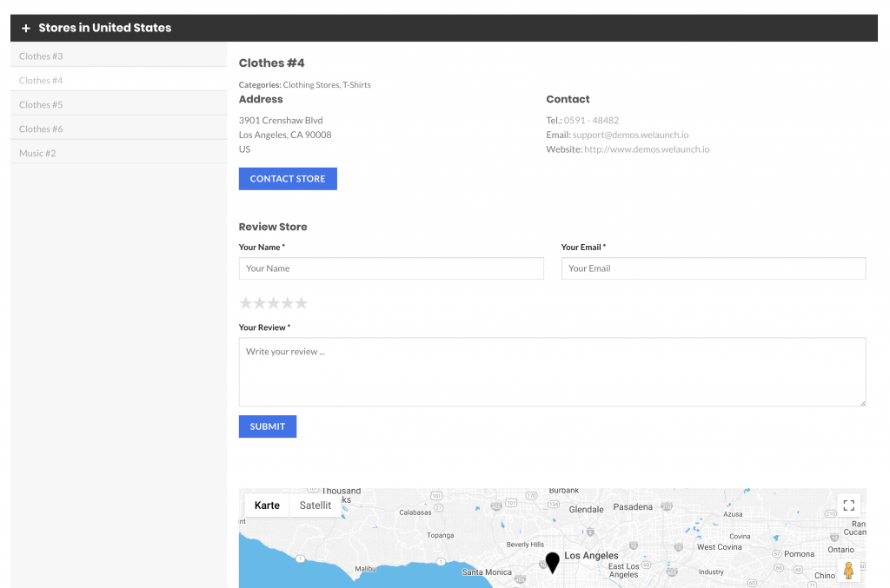Focus the Your Email input field
This screenshot has height=588, width=890.
pyautogui.click(x=714, y=268)
